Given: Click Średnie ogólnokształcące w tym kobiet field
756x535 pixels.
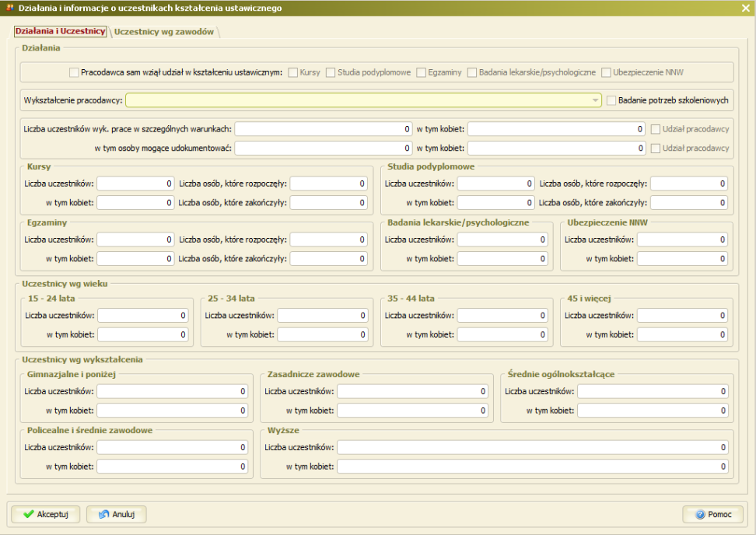Looking at the screenshot, I should (653, 411).
